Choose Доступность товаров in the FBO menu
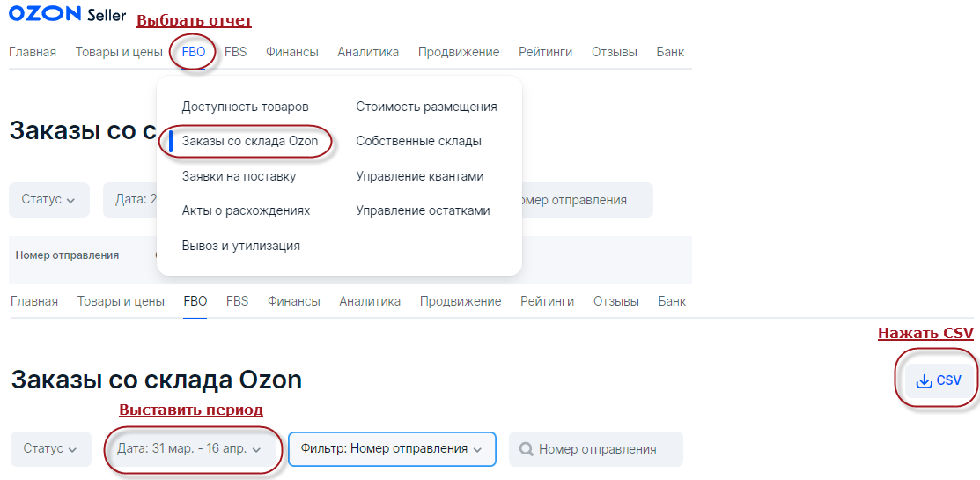The width and height of the screenshot is (980, 480). (x=245, y=107)
